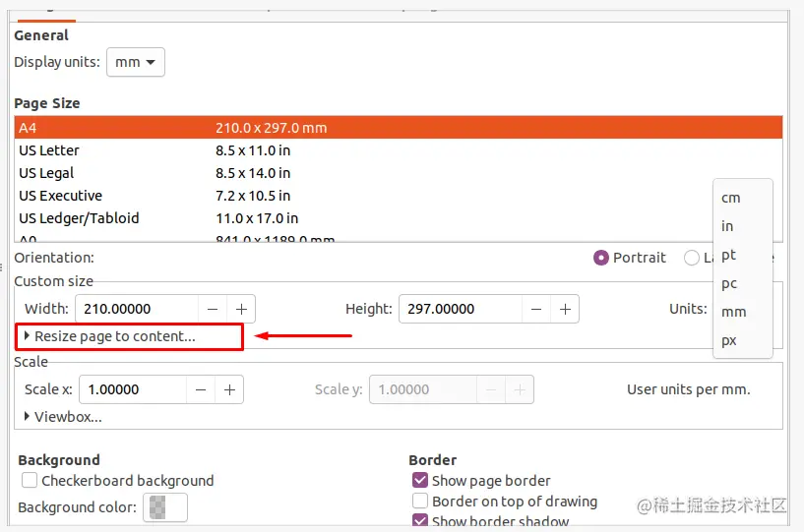The width and height of the screenshot is (804, 532).
Task: Pick in from the units list
Action: (x=742, y=226)
